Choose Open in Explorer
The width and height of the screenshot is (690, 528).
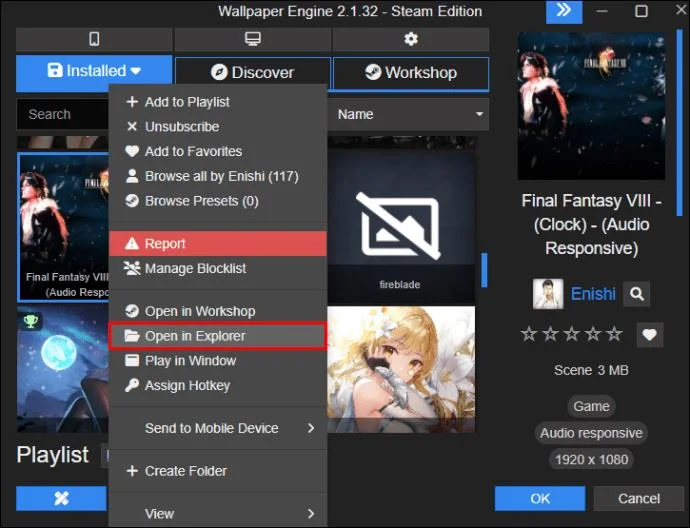click(218, 336)
